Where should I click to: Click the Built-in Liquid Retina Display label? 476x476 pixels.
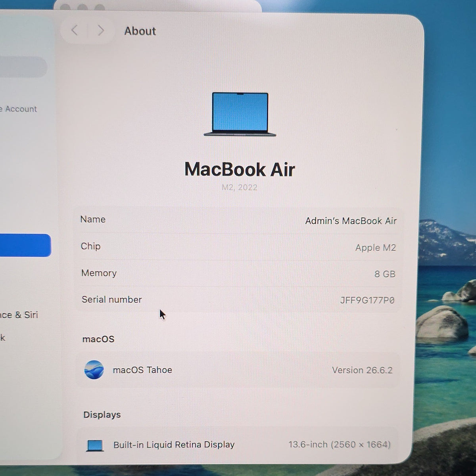[174, 445]
